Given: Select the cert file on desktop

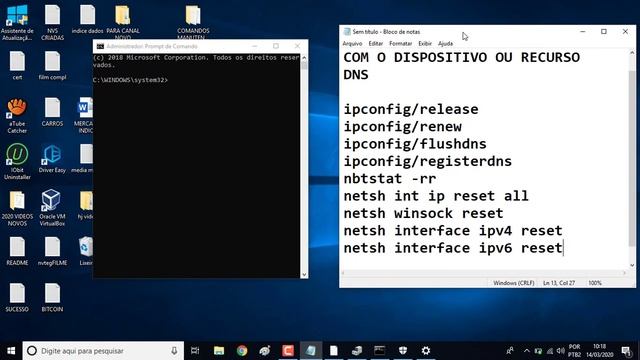Looking at the screenshot, I should pos(17,65).
